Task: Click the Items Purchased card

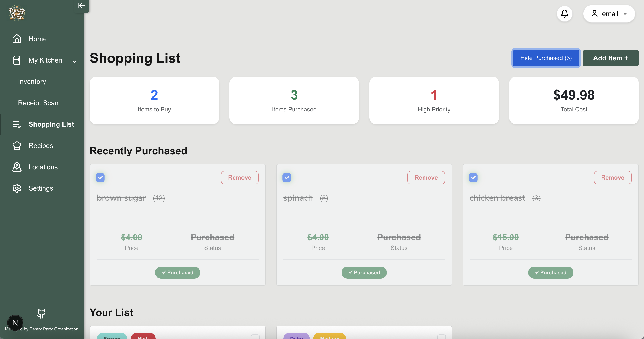Action: 294,100
